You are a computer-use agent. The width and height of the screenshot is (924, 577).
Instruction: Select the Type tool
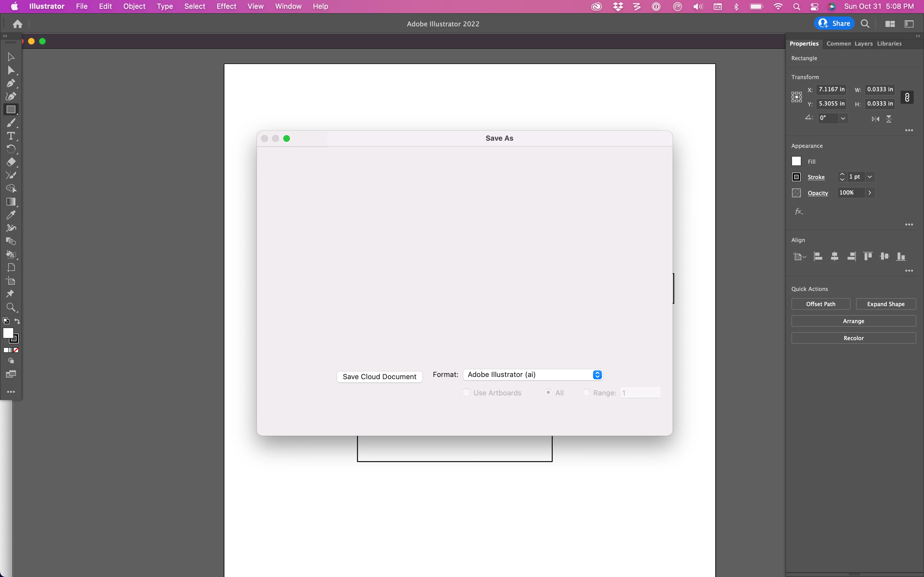coord(11,136)
